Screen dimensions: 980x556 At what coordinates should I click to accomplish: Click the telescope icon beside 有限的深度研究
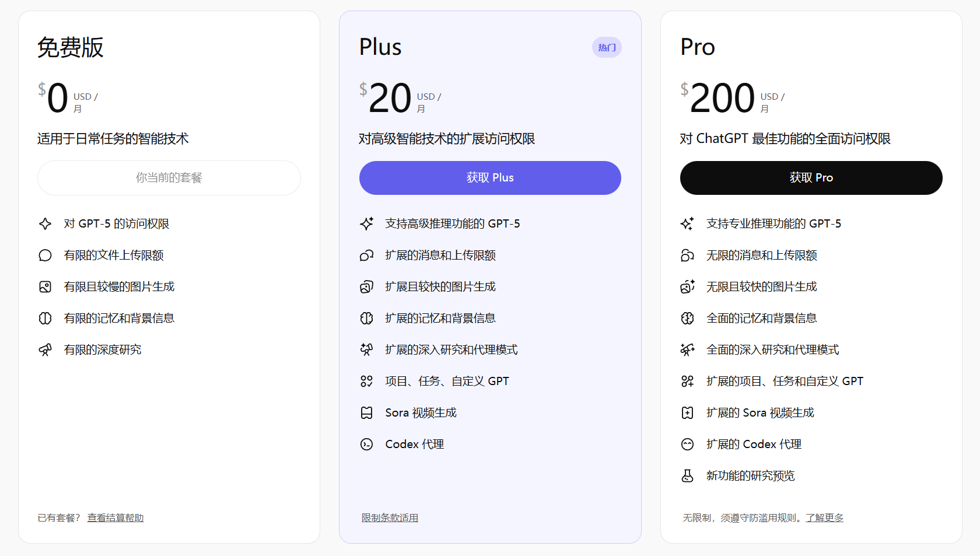coord(45,350)
